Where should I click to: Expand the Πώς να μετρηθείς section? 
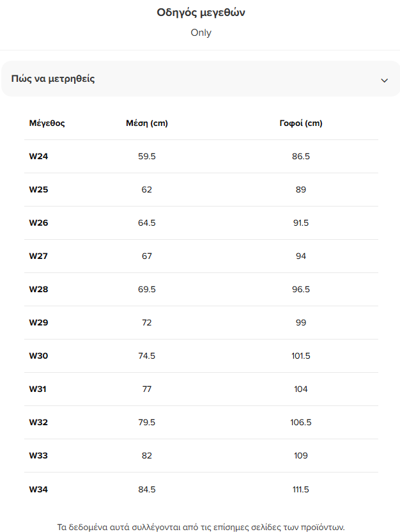[x=201, y=79]
